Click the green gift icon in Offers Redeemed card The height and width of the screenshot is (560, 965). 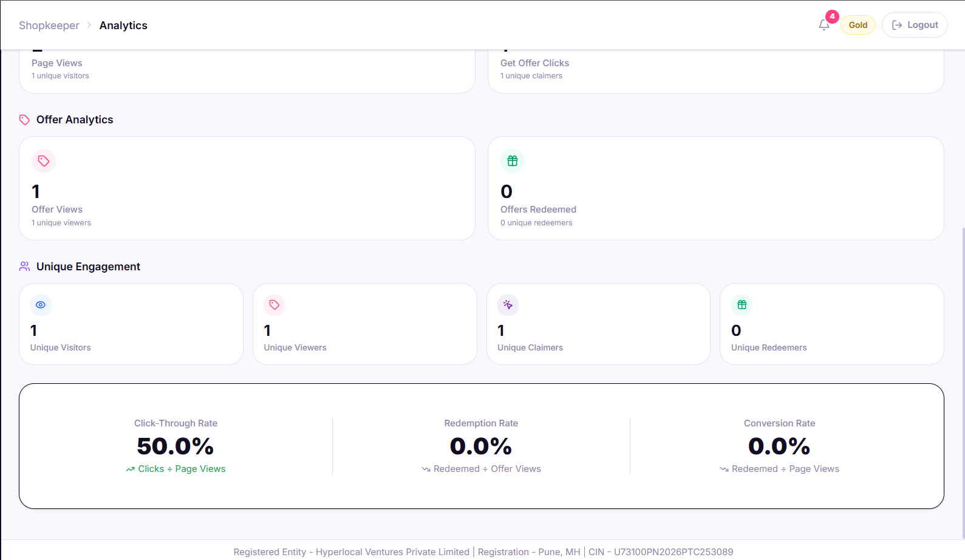[x=513, y=161]
